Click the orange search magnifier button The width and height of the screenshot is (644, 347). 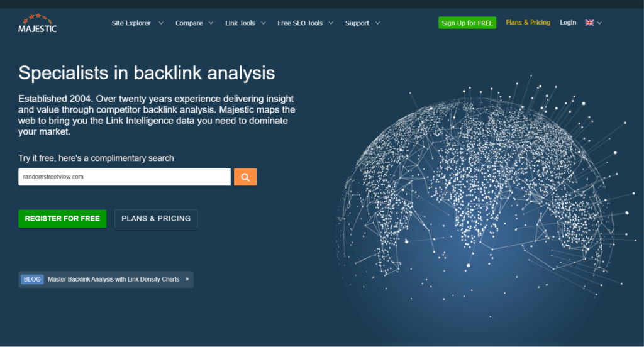click(x=245, y=177)
